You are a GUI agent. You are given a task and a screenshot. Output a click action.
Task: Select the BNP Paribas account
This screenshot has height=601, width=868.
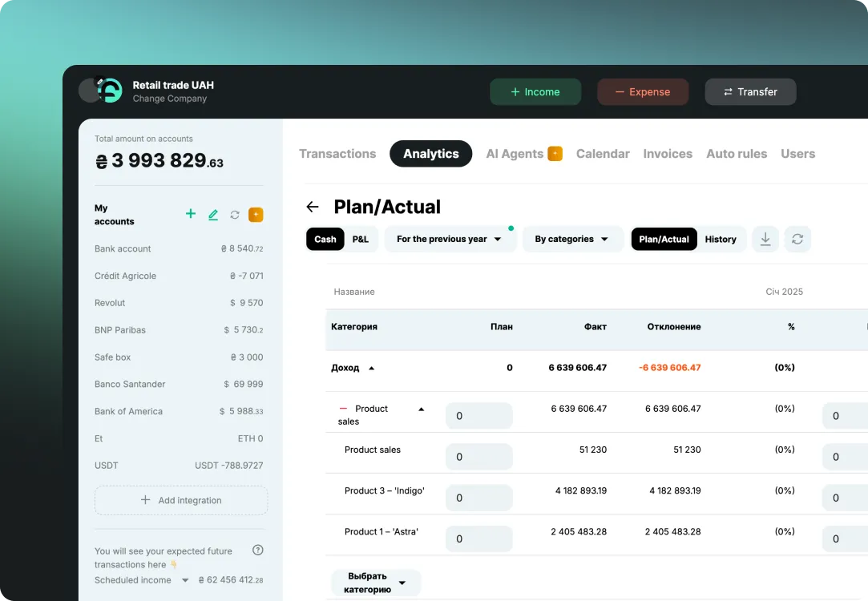[x=179, y=330]
